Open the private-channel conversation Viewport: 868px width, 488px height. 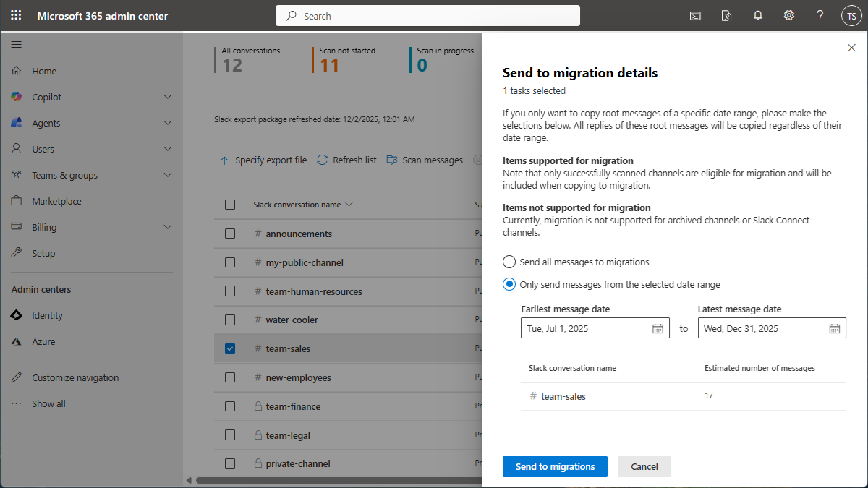point(298,463)
